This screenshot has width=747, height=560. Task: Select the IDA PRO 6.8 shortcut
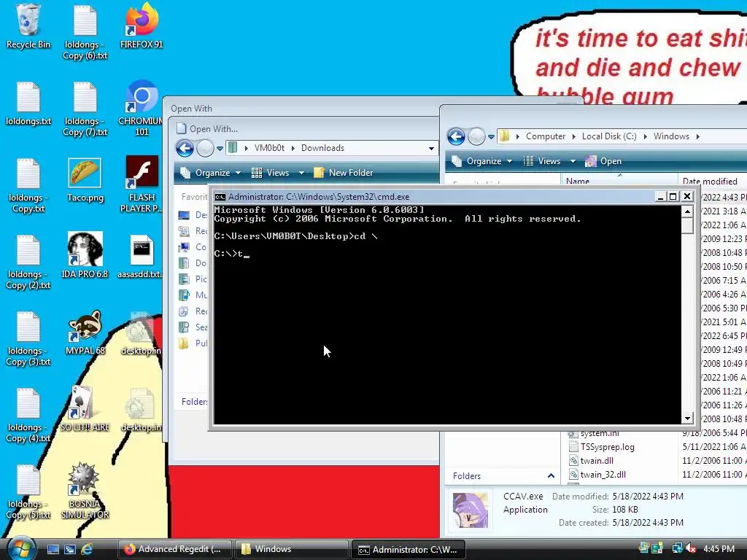(x=85, y=256)
